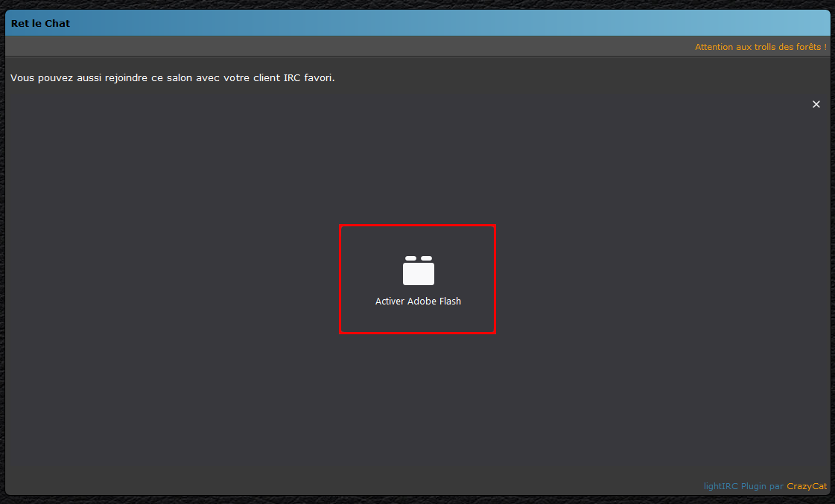Click the word "Attention" in the orange notice
Screen dimensions: 835x504
coord(714,47)
